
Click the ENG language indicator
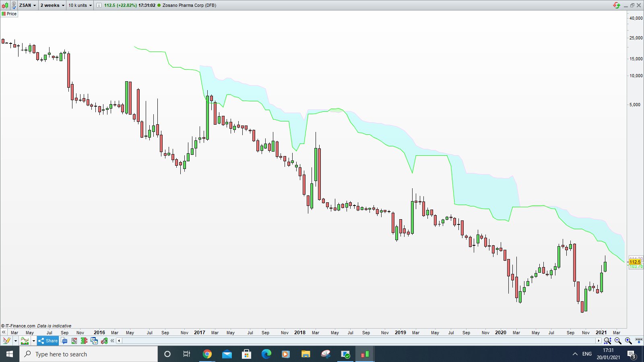[587, 354]
